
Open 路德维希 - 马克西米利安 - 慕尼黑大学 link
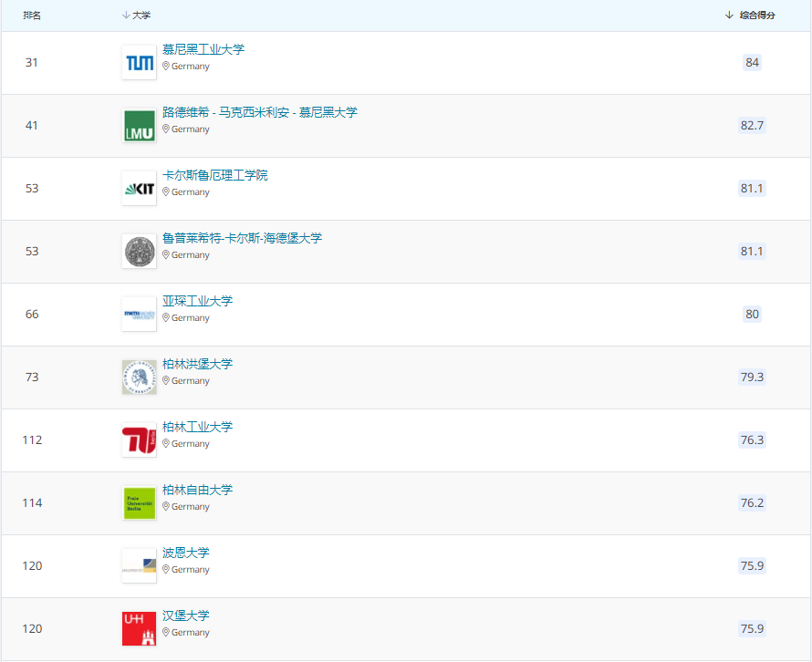(x=259, y=112)
